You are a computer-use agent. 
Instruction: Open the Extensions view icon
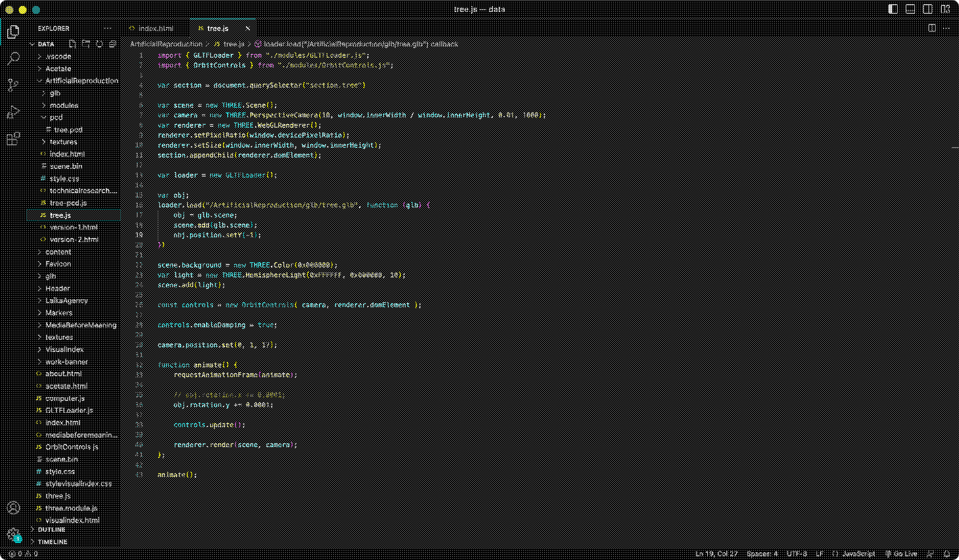pos(13,139)
